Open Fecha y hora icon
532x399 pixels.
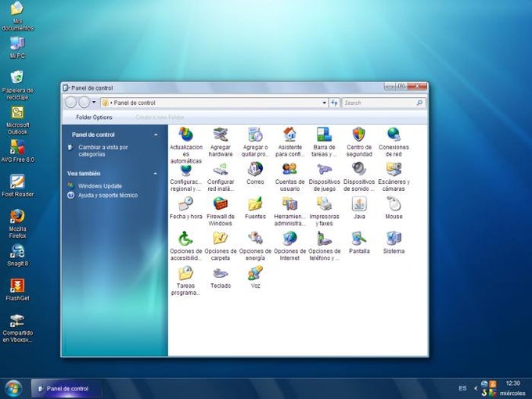click(x=186, y=204)
